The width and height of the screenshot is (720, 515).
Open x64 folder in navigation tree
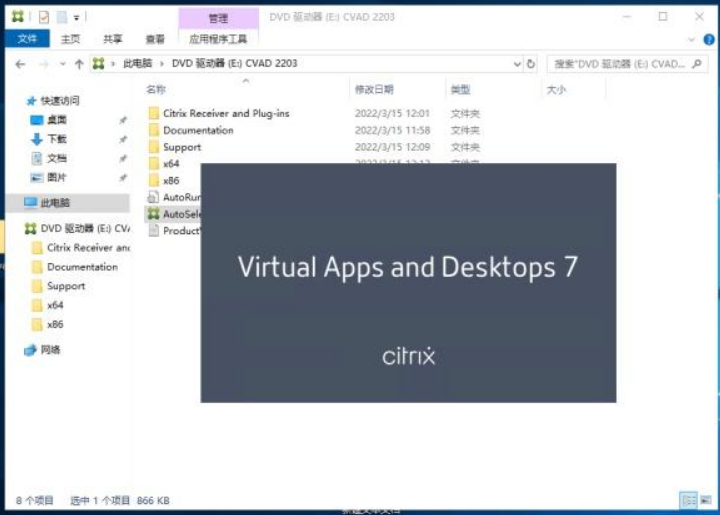(48, 306)
